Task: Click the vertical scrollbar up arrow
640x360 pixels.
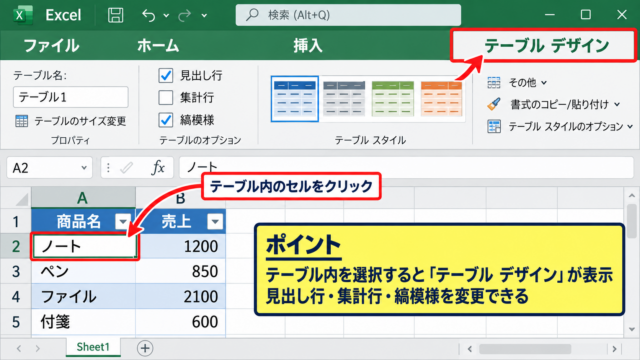Action: pos(632,196)
